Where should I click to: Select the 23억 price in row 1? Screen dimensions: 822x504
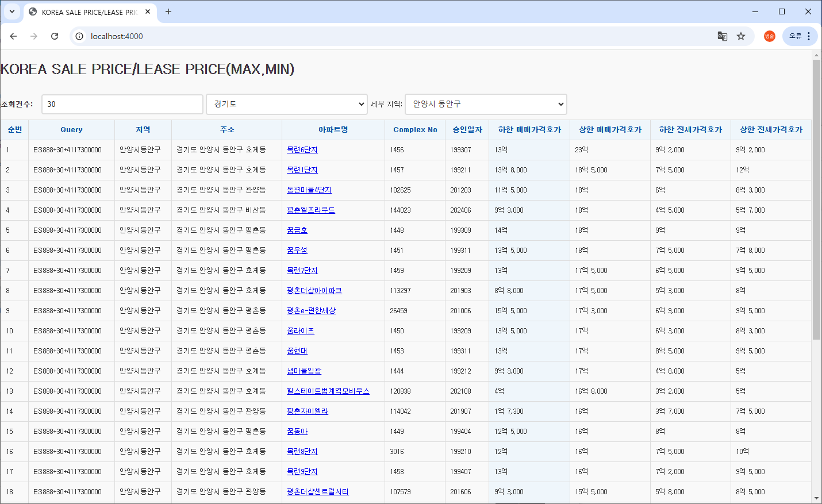pos(581,150)
